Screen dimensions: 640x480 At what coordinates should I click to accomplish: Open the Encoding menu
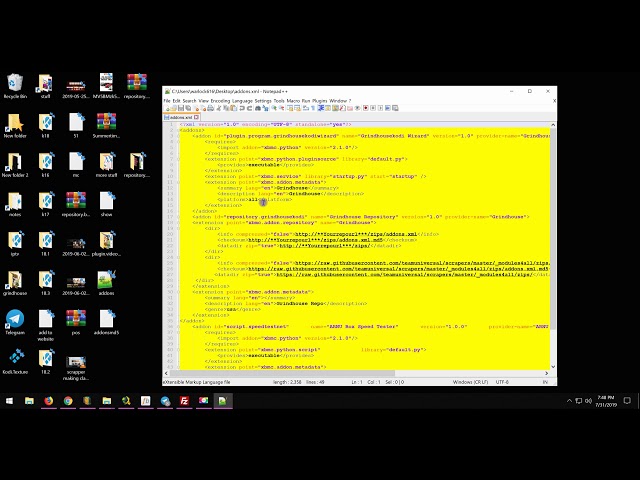[220, 101]
